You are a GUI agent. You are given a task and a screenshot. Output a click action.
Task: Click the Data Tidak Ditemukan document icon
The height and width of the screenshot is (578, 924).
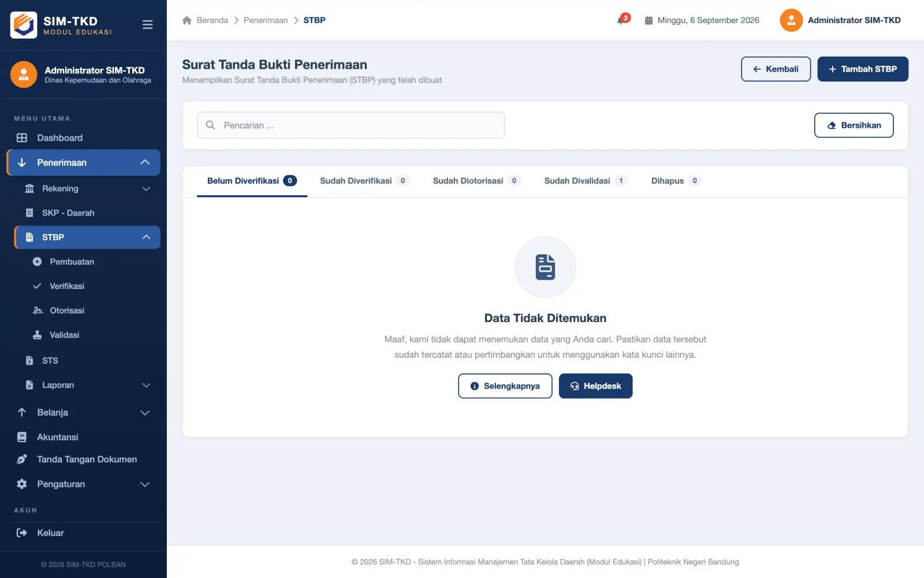[545, 267]
